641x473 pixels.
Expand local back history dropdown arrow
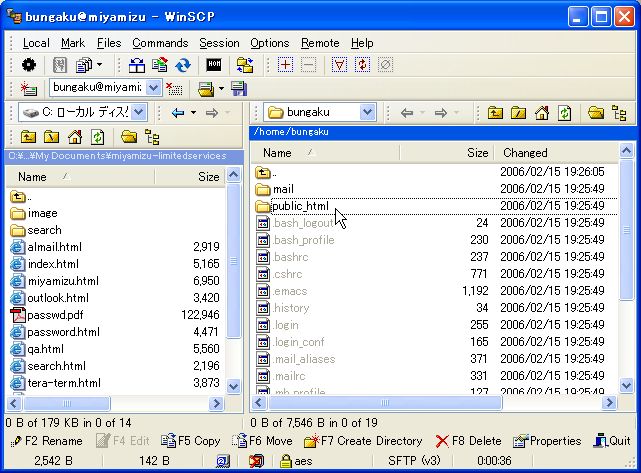pos(193,112)
